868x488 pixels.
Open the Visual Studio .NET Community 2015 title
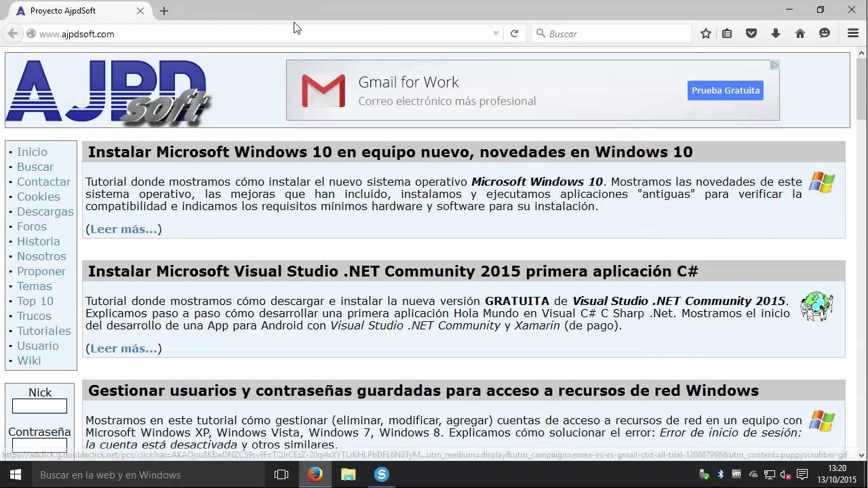(x=393, y=271)
